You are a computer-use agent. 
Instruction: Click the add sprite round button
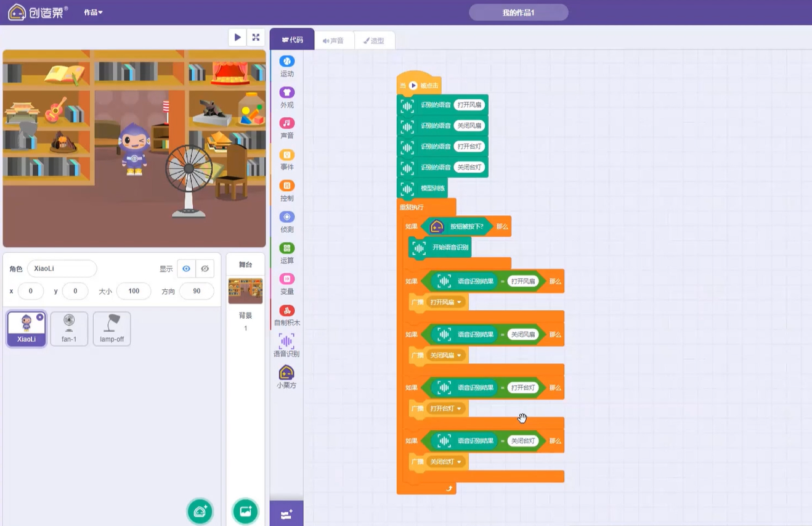[x=200, y=511]
